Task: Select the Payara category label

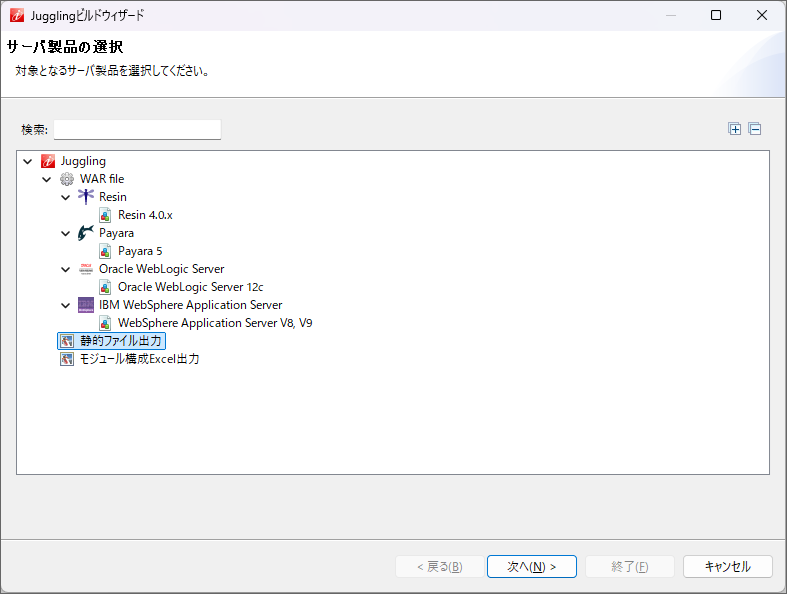Action: (x=116, y=233)
